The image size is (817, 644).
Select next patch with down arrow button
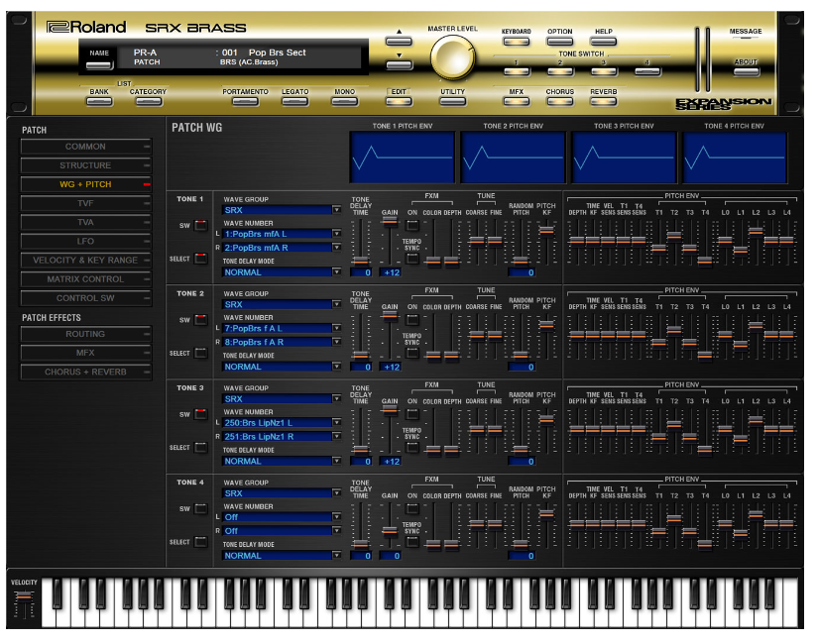400,64
